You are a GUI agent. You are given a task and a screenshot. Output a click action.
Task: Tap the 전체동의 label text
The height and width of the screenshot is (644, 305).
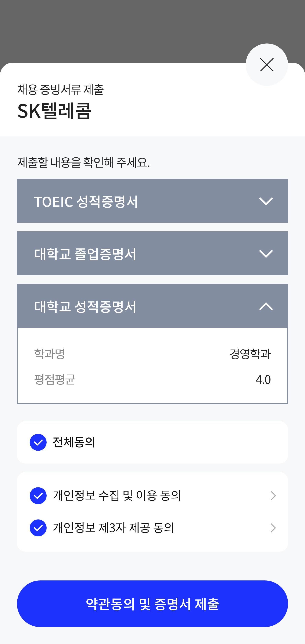pyautogui.click(x=74, y=442)
